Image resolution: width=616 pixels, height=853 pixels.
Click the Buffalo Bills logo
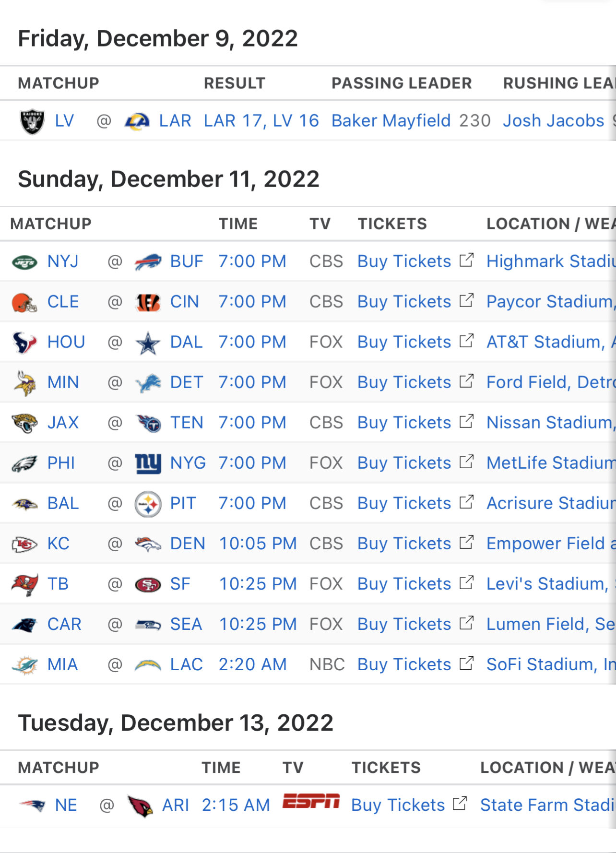point(148,262)
